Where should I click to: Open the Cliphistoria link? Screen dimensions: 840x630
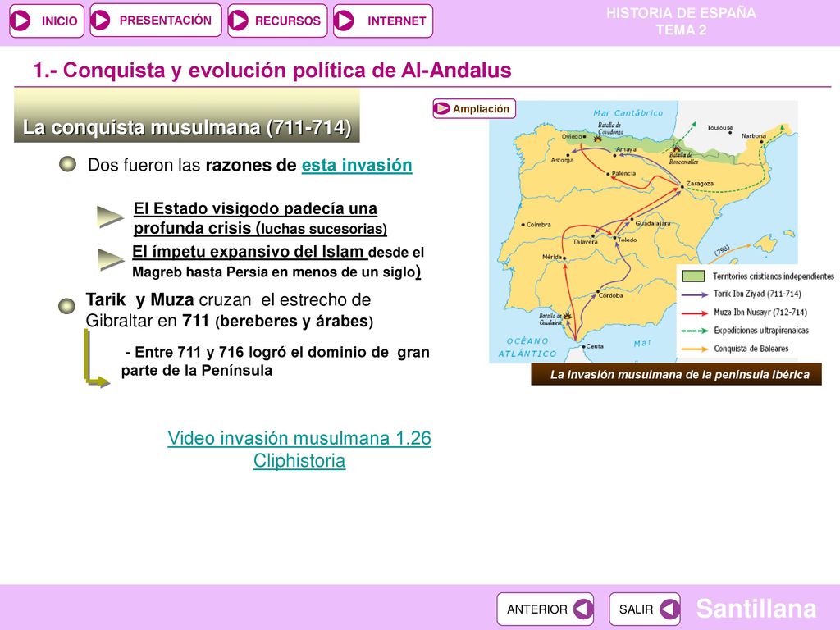[x=299, y=461]
